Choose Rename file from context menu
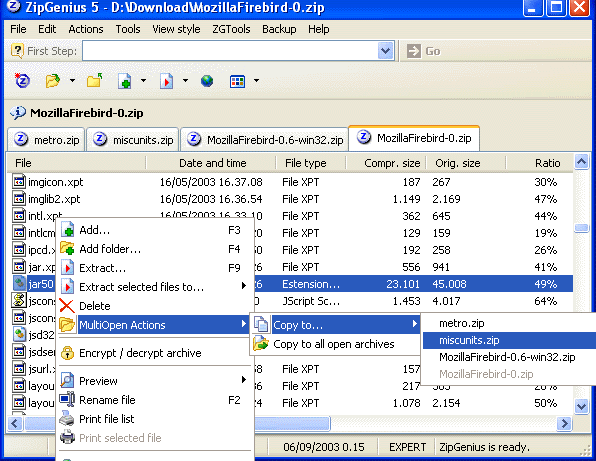 tap(155, 400)
